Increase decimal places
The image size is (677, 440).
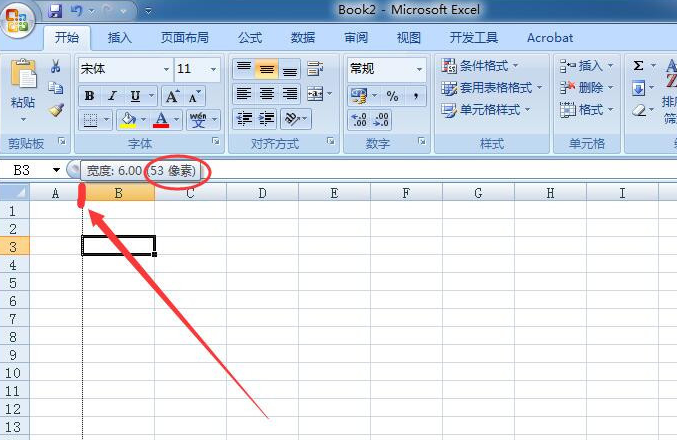tap(359, 120)
